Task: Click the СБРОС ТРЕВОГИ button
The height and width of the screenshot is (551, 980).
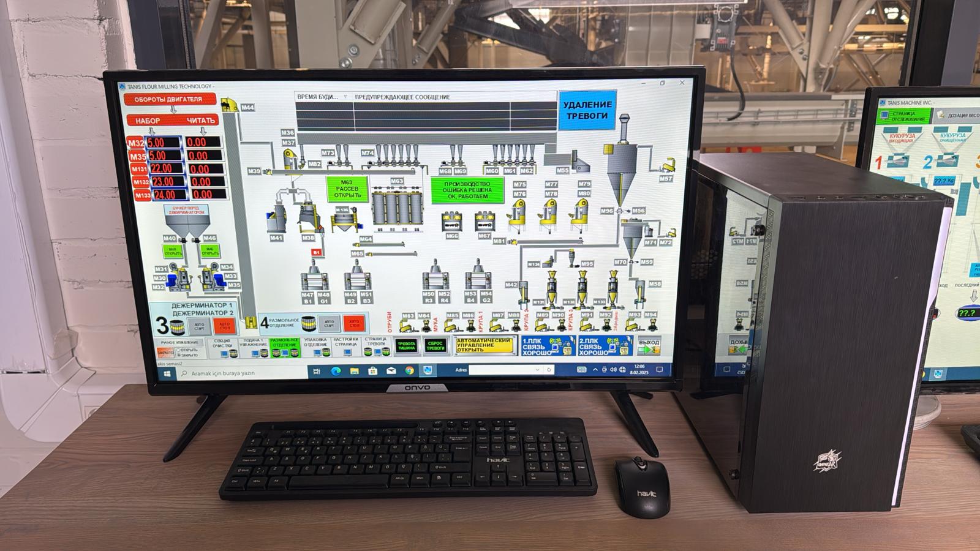Action: coord(435,346)
